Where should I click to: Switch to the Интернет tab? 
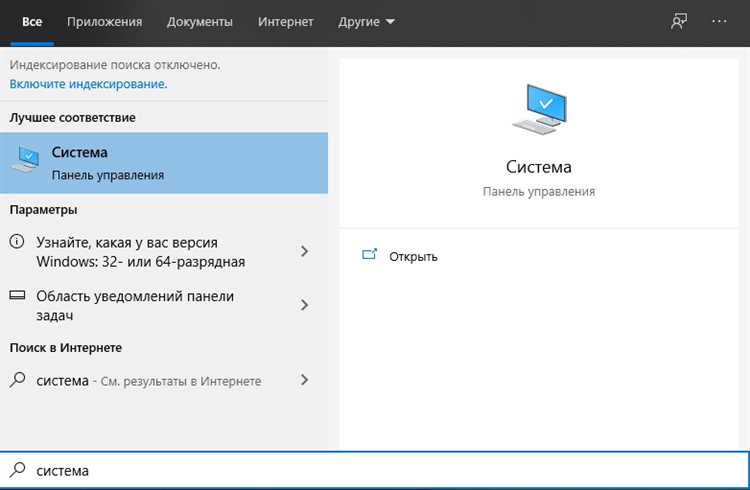tap(286, 22)
